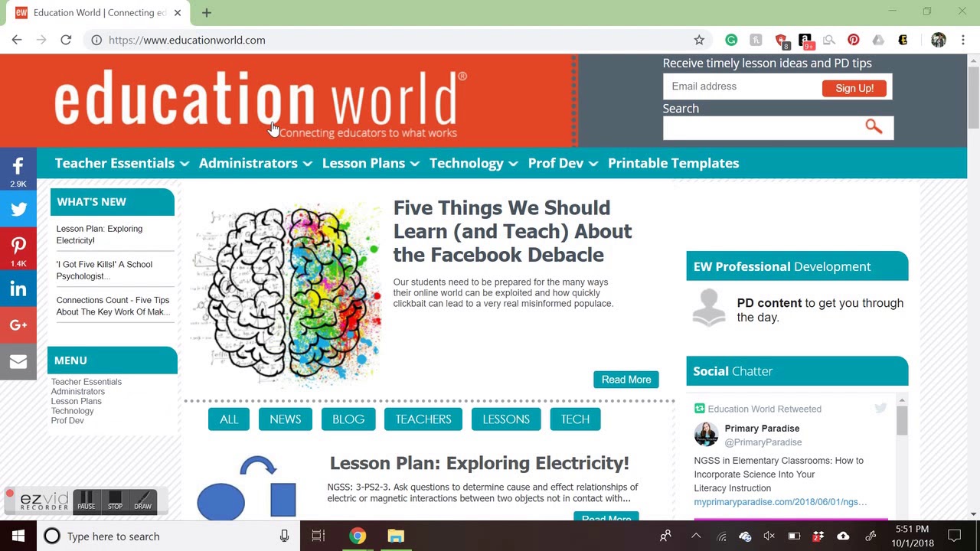The width and height of the screenshot is (980, 551).
Task: Reload the page
Action: (66, 40)
